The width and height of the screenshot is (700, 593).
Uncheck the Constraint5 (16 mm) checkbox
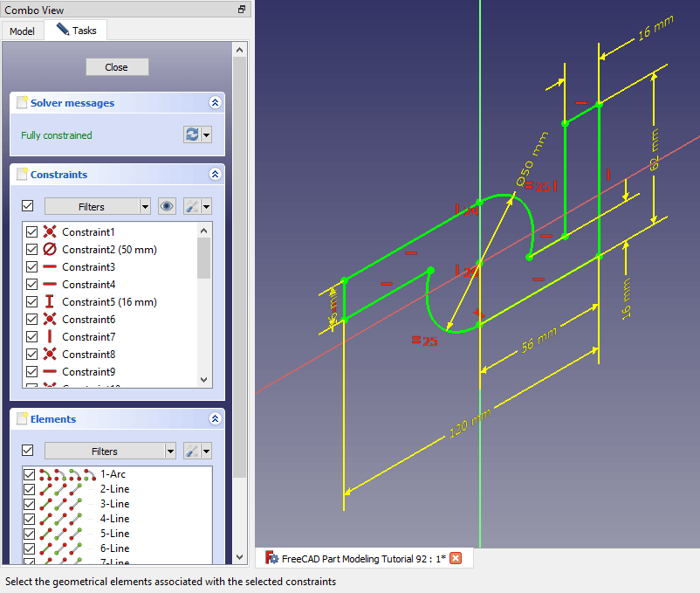tap(31, 302)
